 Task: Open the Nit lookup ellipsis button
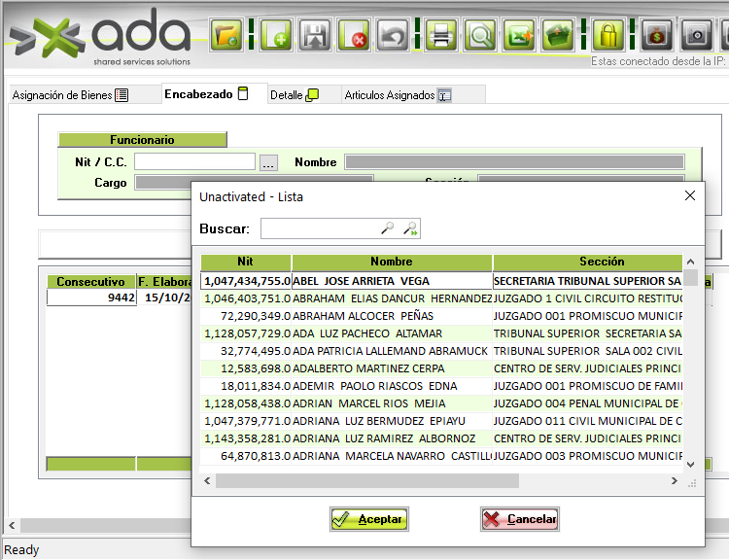tap(269, 162)
